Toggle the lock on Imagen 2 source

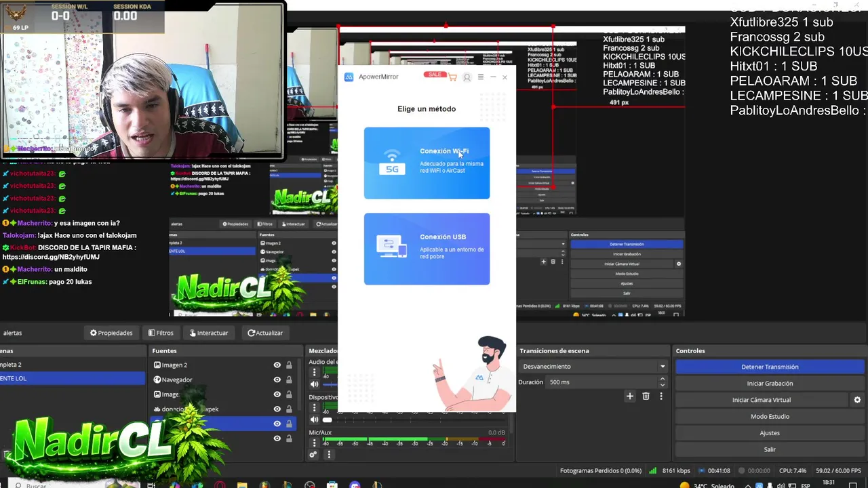289,365
